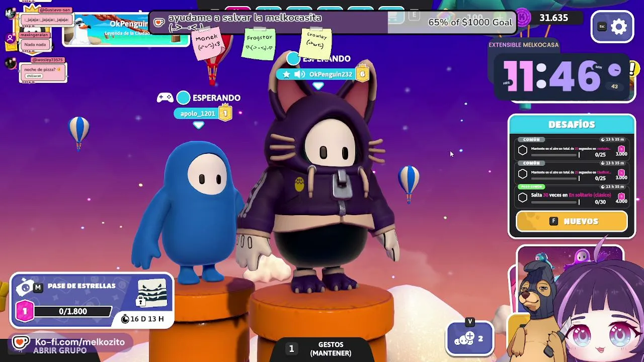Click the maxingeralan chat username
The image size is (644, 362).
pyautogui.click(x=34, y=35)
